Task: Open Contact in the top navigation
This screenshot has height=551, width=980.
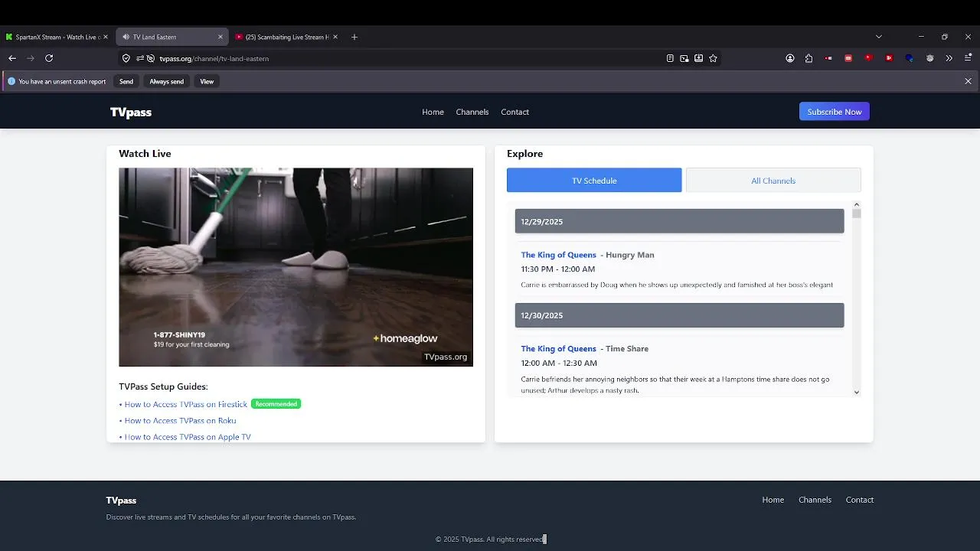Action: [515, 112]
